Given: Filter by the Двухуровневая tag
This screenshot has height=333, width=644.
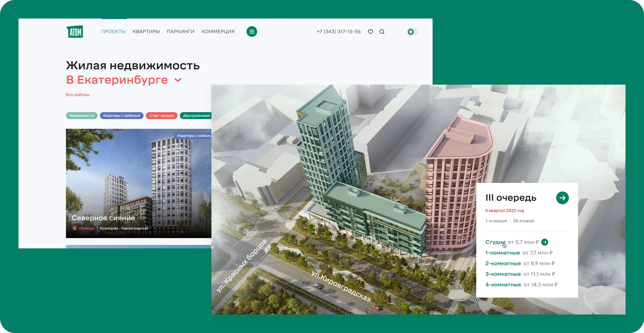Looking at the screenshot, I should click(x=196, y=116).
